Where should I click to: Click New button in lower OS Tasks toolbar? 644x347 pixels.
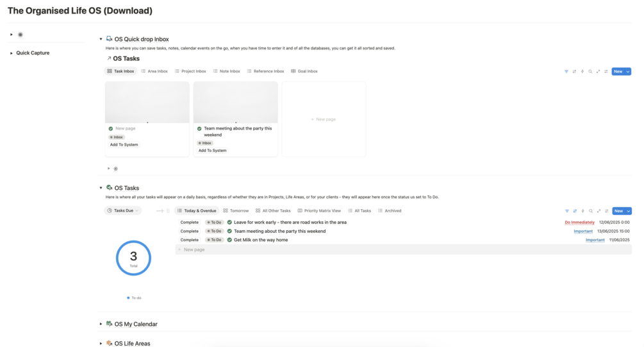[x=618, y=211]
